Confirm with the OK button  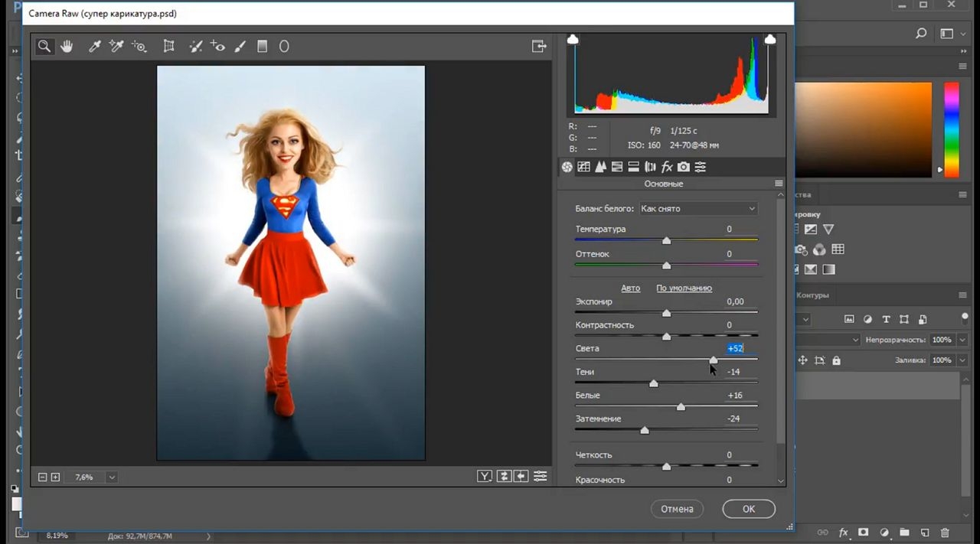(749, 509)
